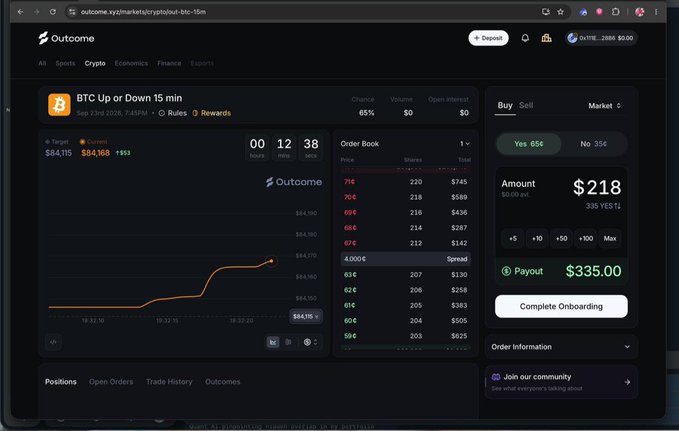The width and height of the screenshot is (679, 431).
Task: Switch to the Positions tab
Action: point(61,382)
